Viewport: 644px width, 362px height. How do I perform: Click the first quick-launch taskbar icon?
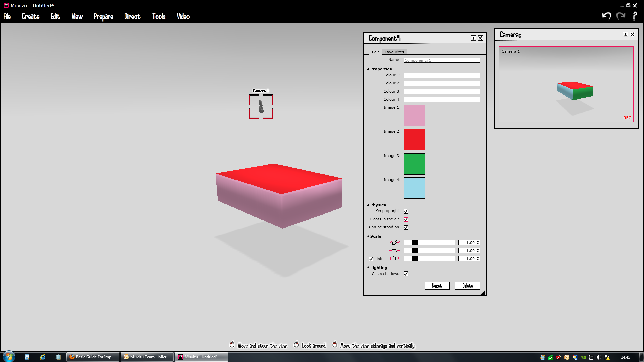[27, 357]
